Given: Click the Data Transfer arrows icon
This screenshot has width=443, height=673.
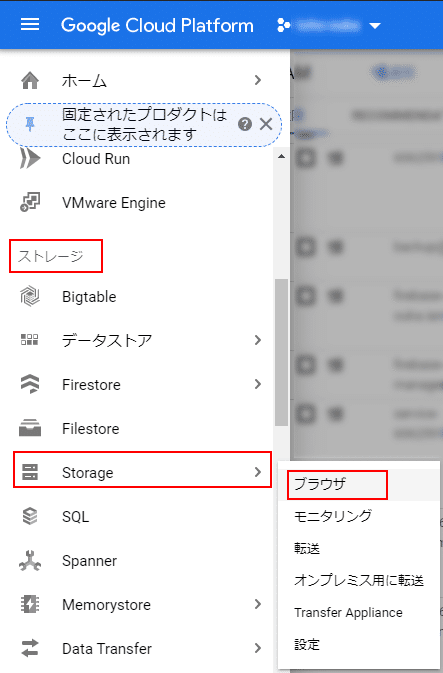Looking at the screenshot, I should point(30,648).
